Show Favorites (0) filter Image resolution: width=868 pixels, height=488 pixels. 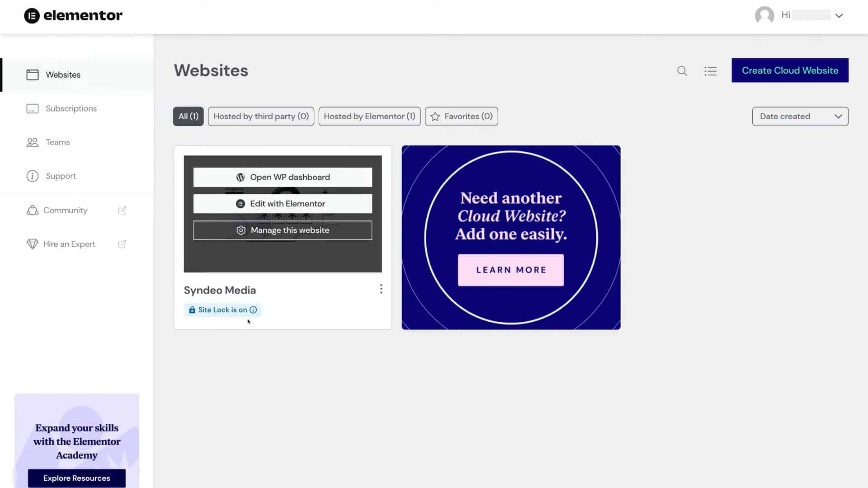461,117
